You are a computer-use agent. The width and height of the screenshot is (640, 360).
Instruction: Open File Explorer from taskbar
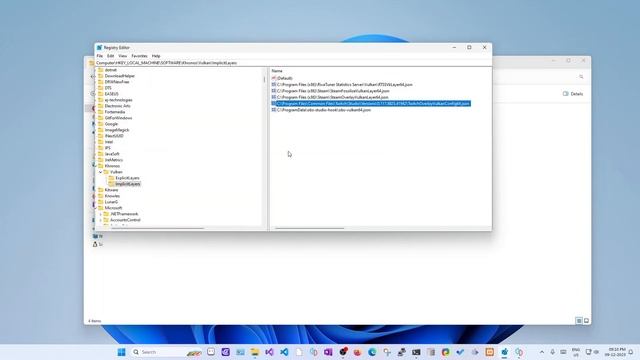tap(255, 352)
